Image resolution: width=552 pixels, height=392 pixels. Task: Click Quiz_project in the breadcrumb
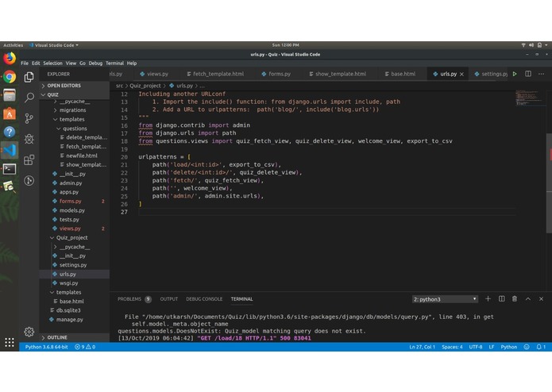145,86
